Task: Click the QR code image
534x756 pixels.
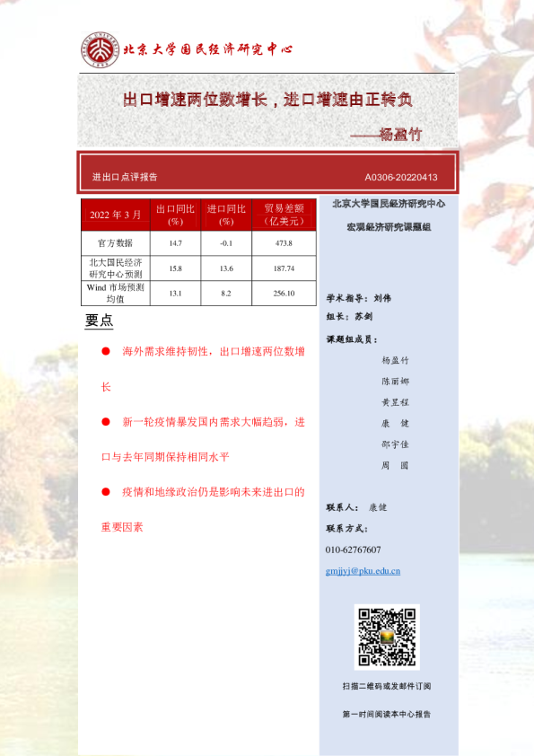Action: coord(387,637)
